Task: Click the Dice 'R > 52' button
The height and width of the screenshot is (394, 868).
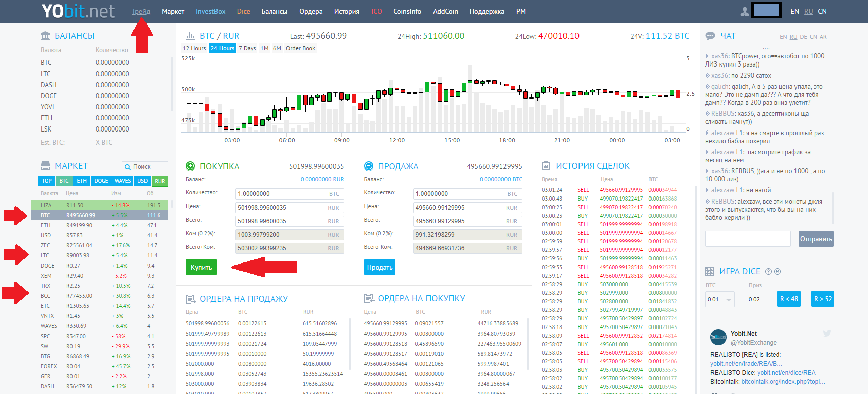Action: click(823, 299)
